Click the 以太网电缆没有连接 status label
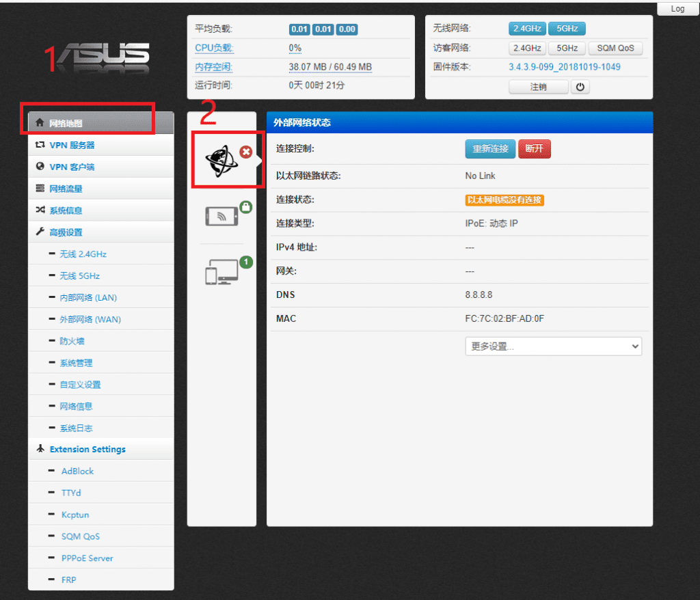Viewport: 700px width, 600px height. (504, 200)
